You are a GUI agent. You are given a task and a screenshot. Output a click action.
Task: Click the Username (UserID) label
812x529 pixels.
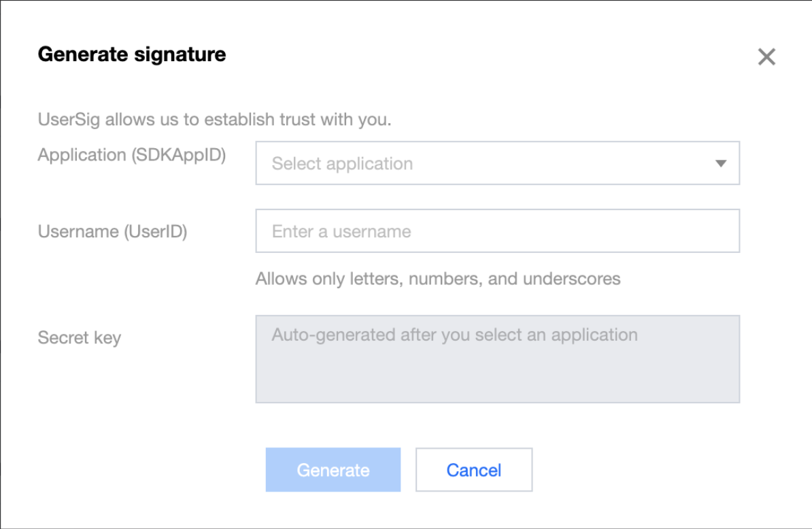112,231
